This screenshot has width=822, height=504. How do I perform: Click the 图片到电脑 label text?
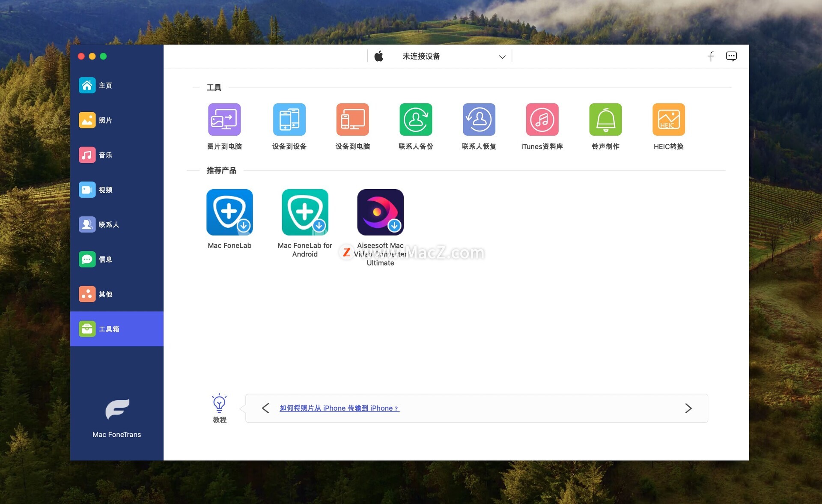click(224, 146)
